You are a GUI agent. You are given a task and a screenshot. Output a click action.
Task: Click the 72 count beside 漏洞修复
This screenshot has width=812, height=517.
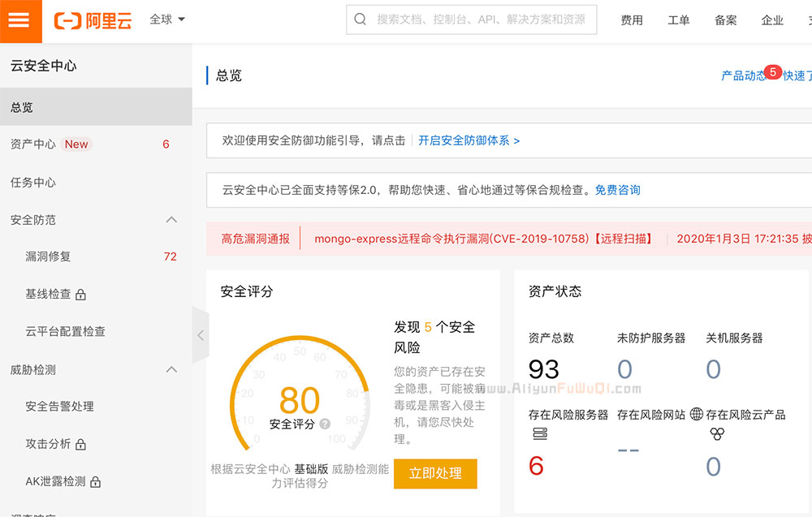(170, 256)
